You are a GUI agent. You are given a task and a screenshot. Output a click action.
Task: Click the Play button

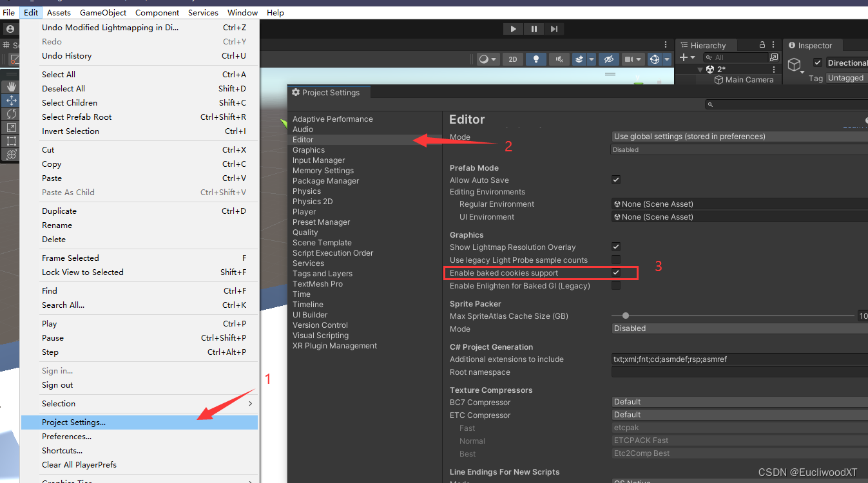pyautogui.click(x=514, y=29)
